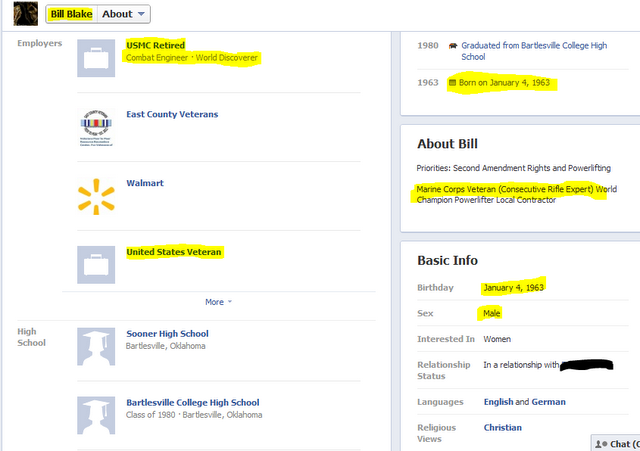Click the Sooner High School graduate icon

point(97,345)
